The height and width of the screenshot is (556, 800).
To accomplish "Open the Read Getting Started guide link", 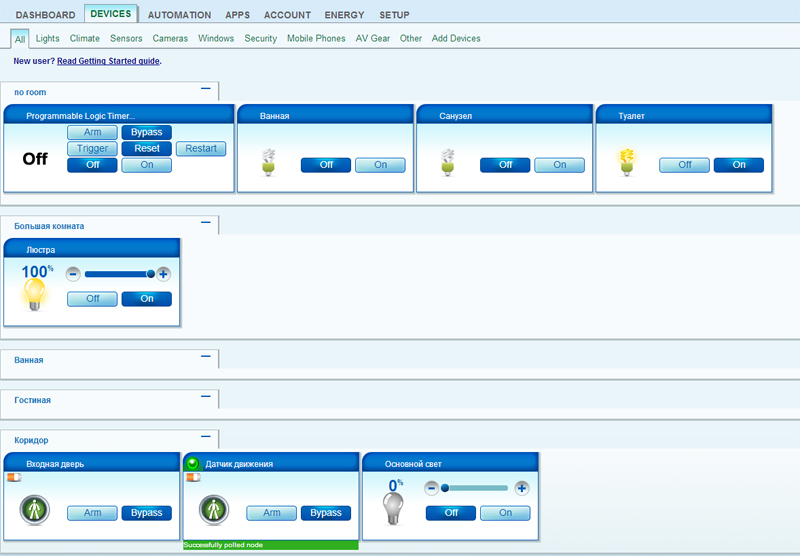I will (x=108, y=61).
